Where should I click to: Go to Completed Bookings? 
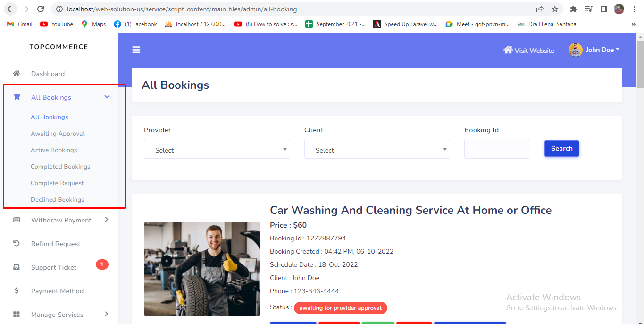click(60, 167)
